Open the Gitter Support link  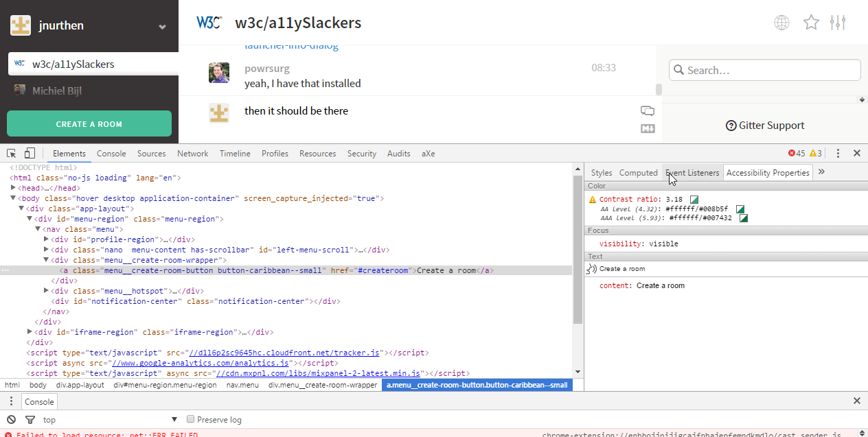point(765,126)
